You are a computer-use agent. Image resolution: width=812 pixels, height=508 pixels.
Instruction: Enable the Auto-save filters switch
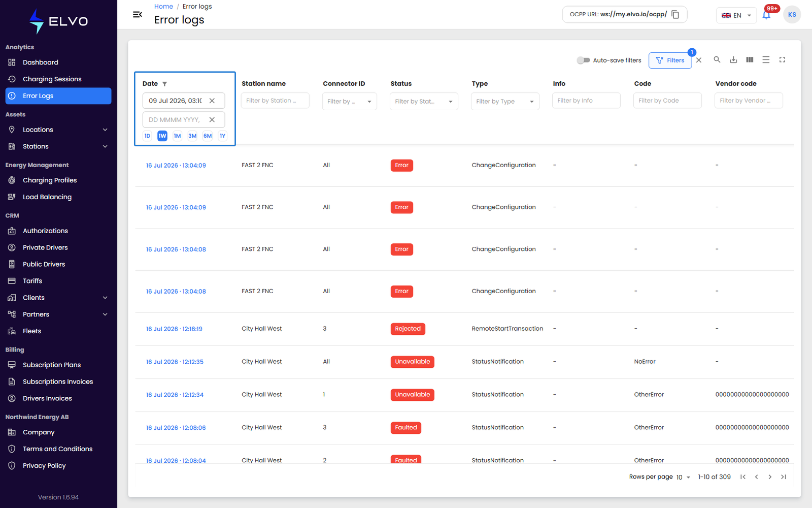[583, 60]
